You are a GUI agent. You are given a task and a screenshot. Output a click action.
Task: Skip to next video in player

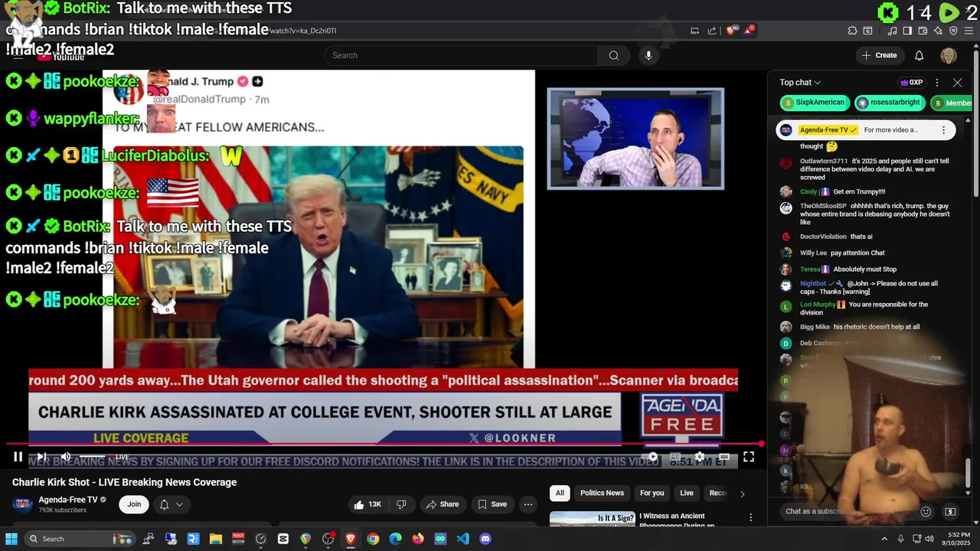(42, 457)
